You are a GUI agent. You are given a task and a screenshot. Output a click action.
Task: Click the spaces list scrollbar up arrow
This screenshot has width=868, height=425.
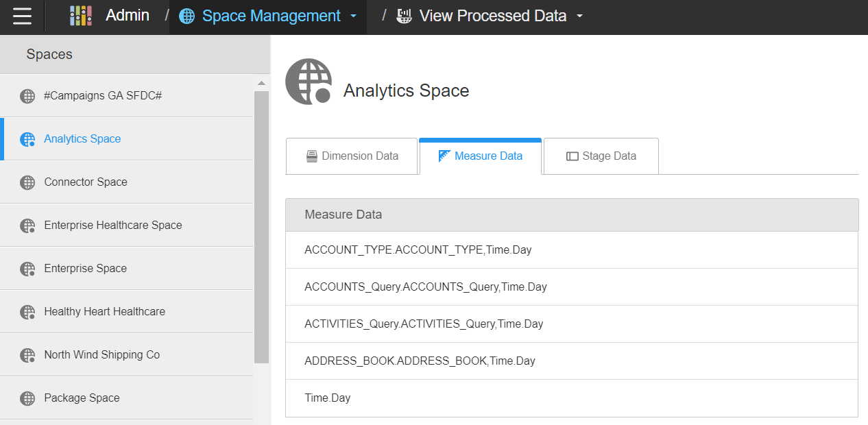261,83
